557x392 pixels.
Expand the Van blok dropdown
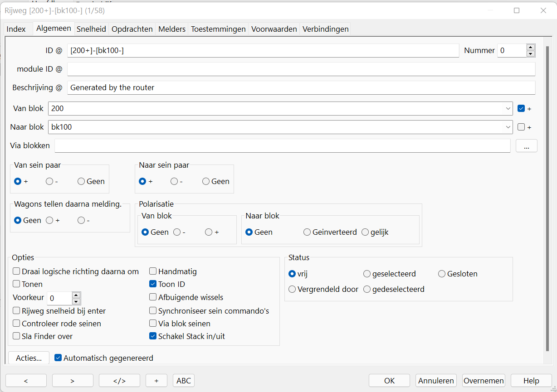508,109
